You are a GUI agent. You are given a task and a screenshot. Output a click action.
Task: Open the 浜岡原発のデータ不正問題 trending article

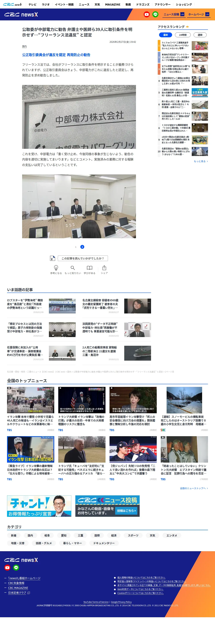pyautogui.click(x=117, y=330)
